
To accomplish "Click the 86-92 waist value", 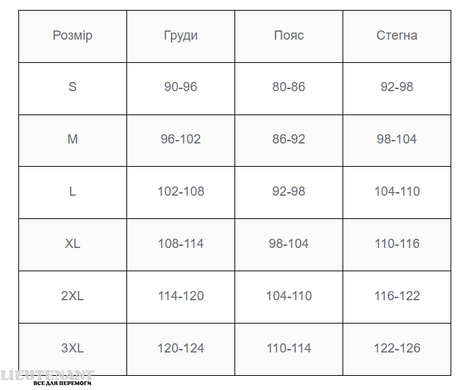I will tap(289, 139).
